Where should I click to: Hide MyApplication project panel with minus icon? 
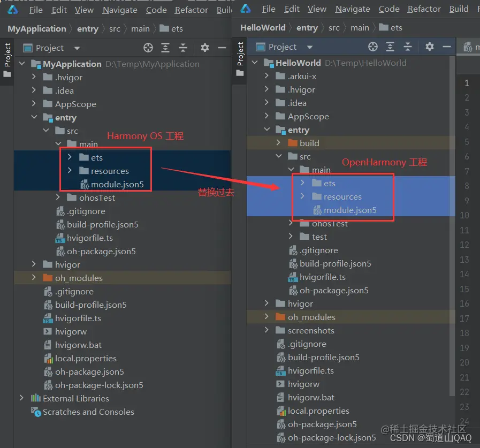(x=222, y=48)
